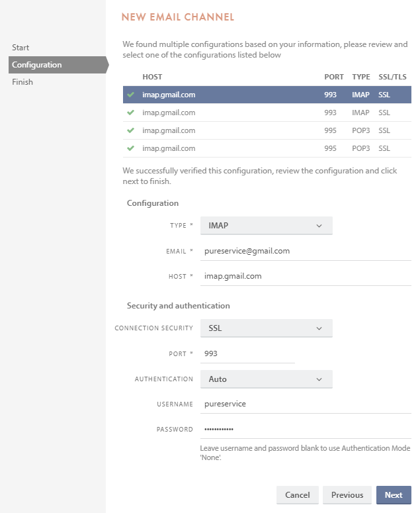Viewport: 420px width, 513px height.
Task: Click the checkmark on the last POP3 row
Action: [130, 148]
